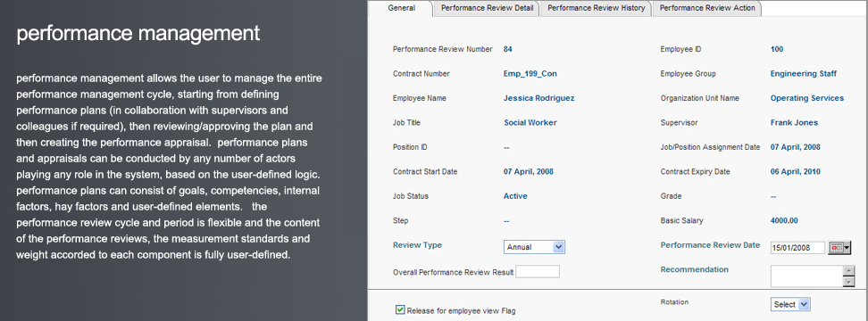
Task: Click the Review Type label
Action: click(x=417, y=245)
